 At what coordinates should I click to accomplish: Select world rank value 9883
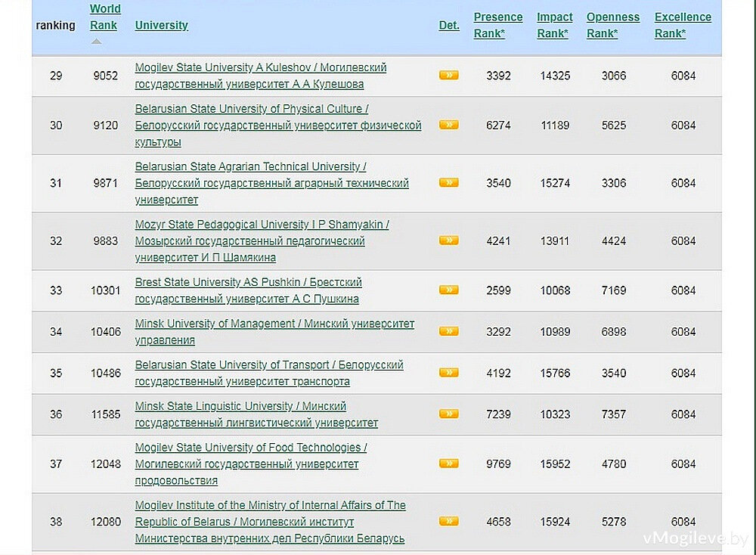pyautogui.click(x=106, y=241)
